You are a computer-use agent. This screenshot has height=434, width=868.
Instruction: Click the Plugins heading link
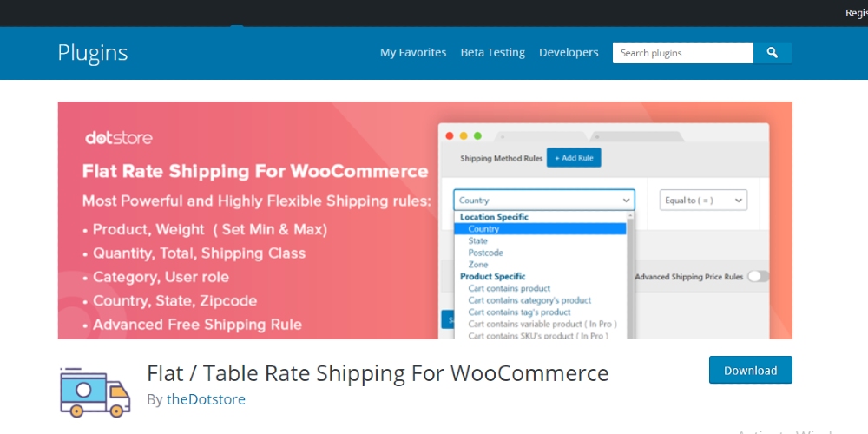click(93, 53)
